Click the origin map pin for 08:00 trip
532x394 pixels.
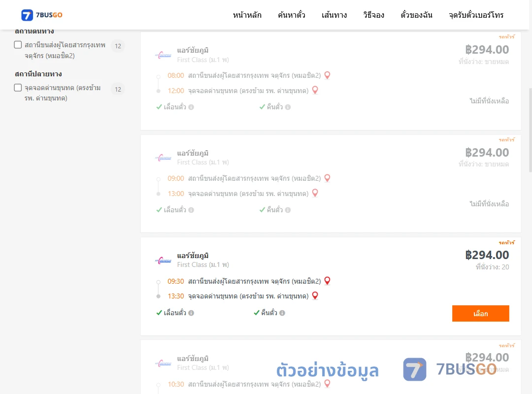(x=327, y=75)
